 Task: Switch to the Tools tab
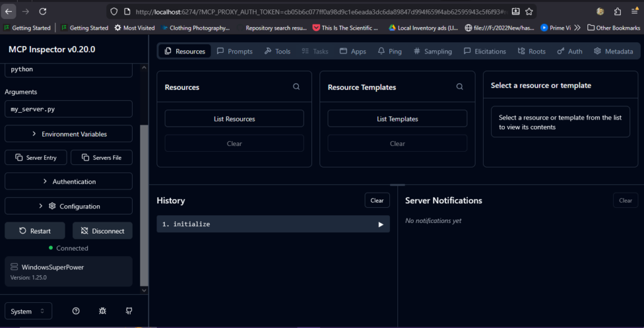(277, 51)
